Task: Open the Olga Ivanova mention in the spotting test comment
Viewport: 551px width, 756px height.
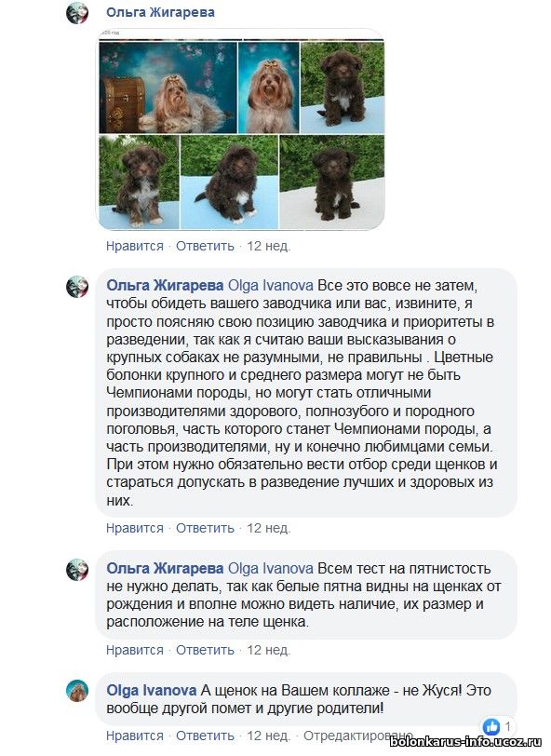Action: (271, 569)
